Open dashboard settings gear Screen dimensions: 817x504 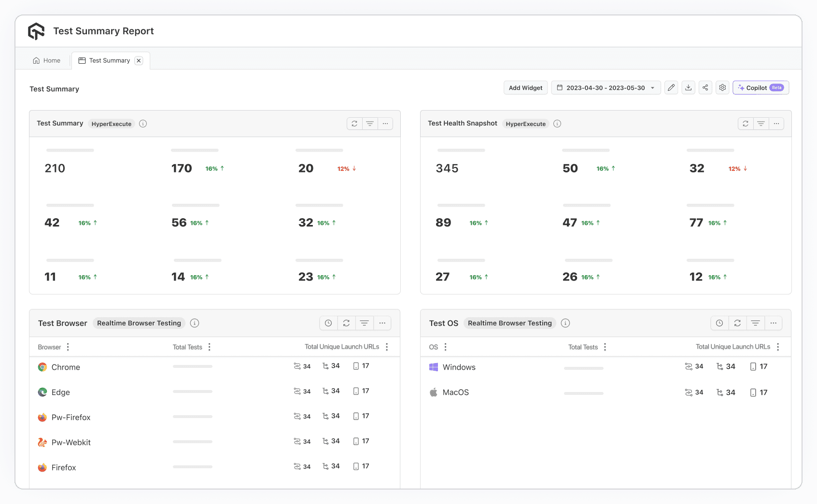pyautogui.click(x=722, y=87)
